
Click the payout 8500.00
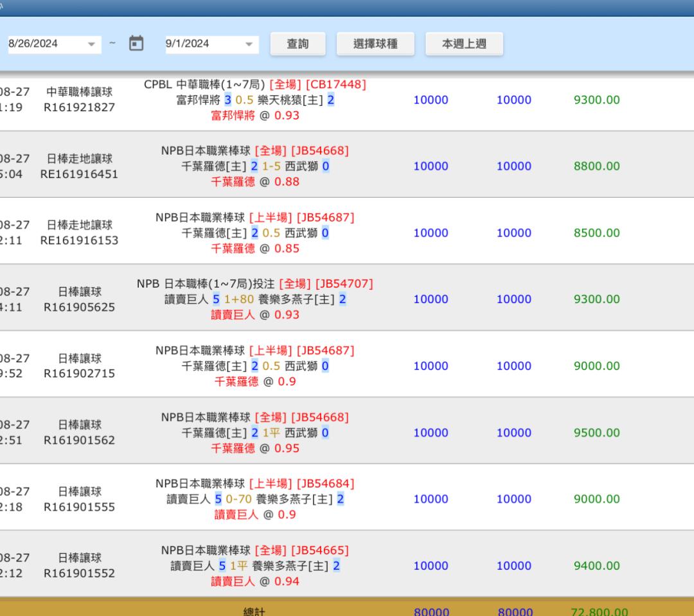tap(596, 233)
